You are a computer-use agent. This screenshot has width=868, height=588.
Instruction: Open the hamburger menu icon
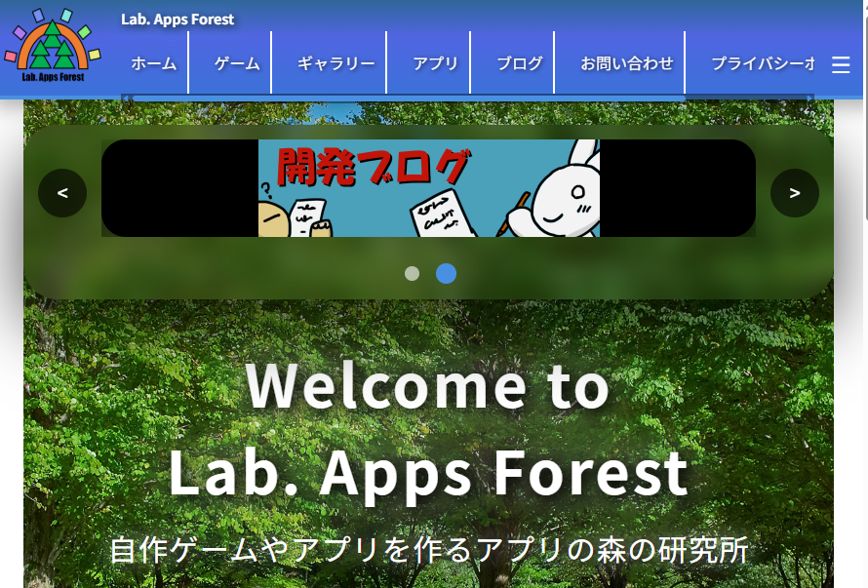click(x=841, y=64)
